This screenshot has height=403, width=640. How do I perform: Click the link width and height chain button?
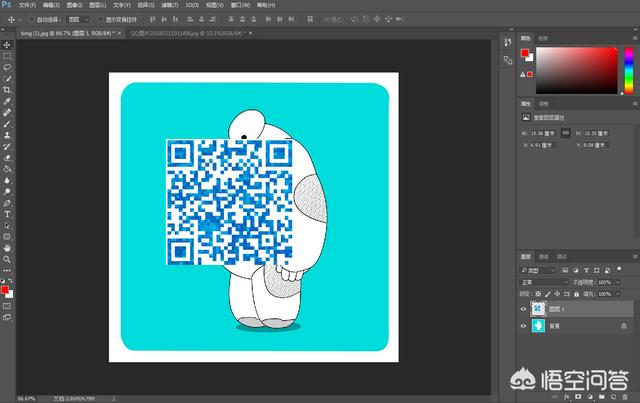(x=565, y=133)
